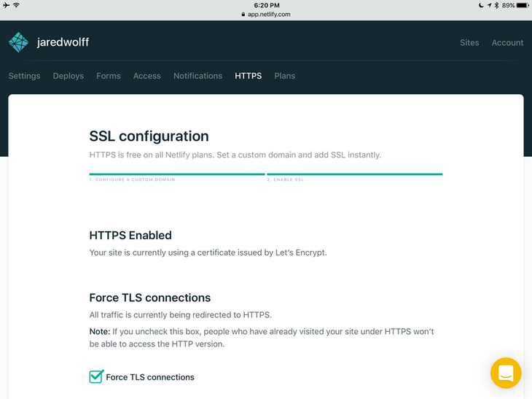Select the HTTPS tab
The width and height of the screenshot is (532, 399).
[248, 76]
